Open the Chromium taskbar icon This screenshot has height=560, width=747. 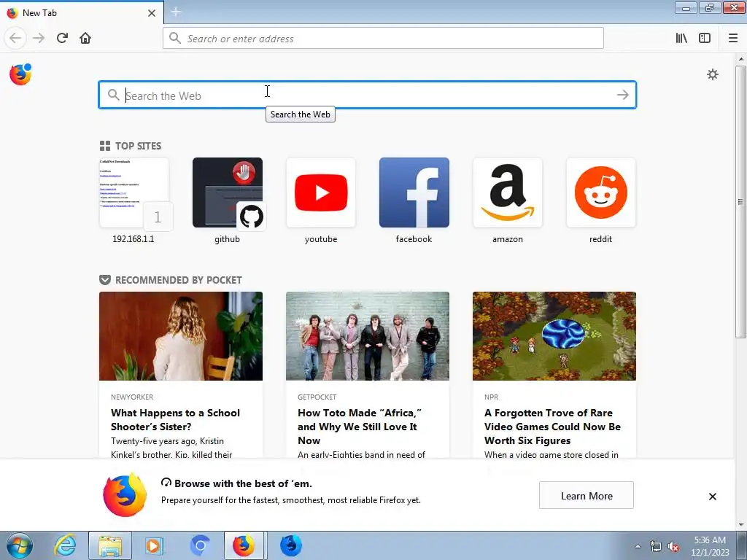(x=200, y=545)
